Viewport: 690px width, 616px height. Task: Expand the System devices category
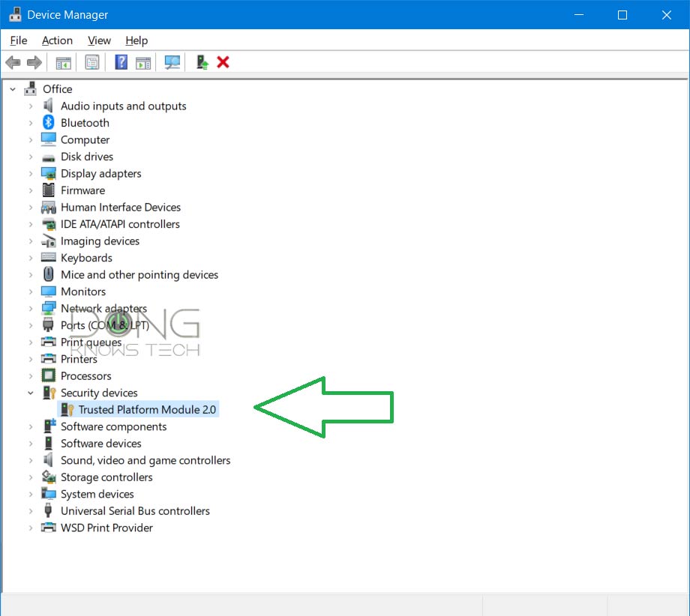(x=30, y=494)
